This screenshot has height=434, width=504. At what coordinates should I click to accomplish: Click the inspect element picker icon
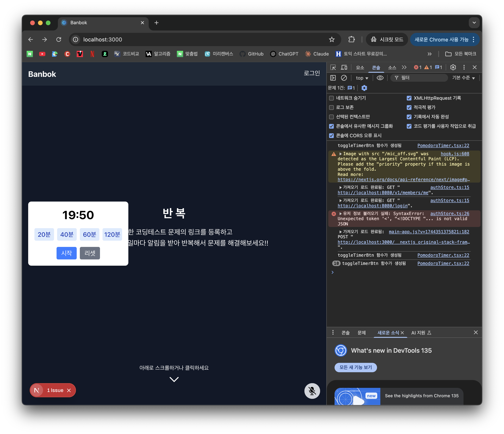click(333, 67)
